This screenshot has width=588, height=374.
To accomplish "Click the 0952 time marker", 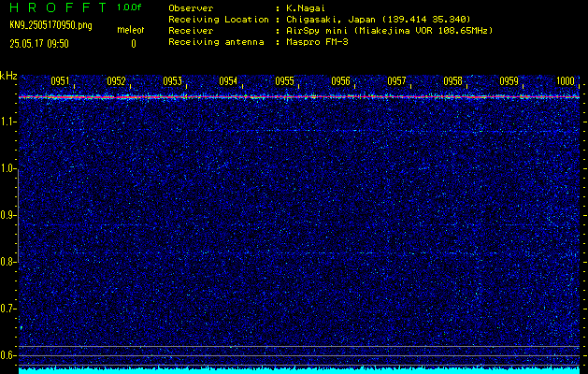I will (x=116, y=81).
